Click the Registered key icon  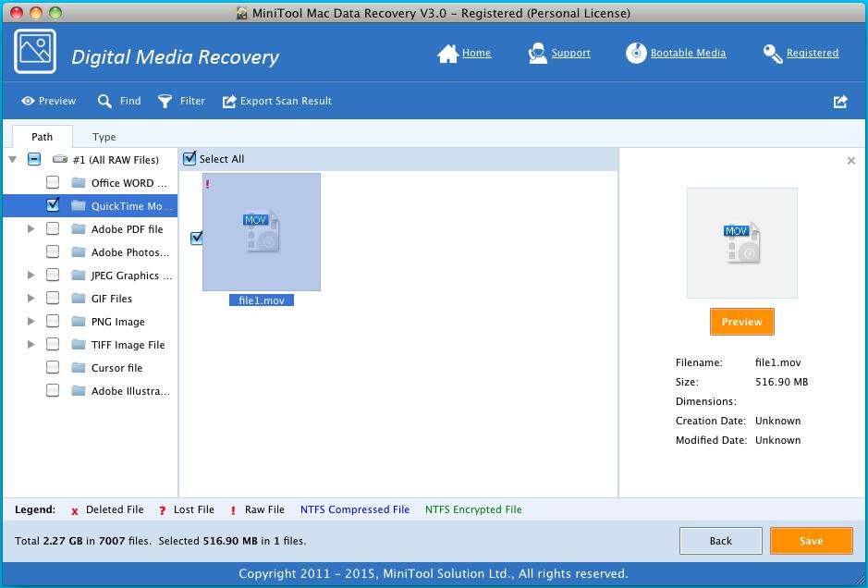pyautogui.click(x=773, y=54)
